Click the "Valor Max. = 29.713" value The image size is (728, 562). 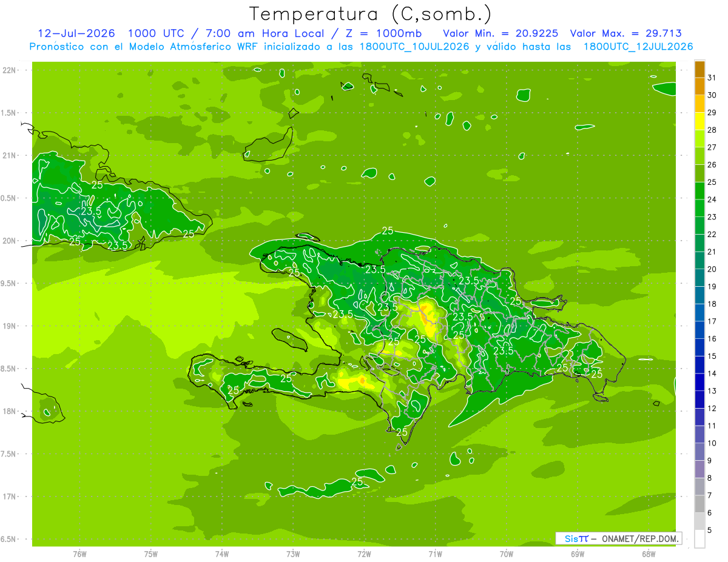[x=625, y=33]
